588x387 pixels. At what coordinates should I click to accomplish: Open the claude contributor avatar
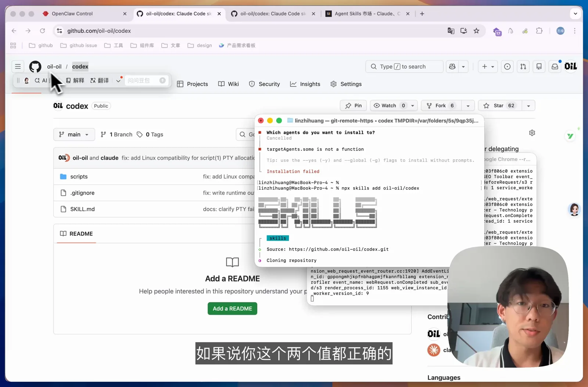[x=434, y=350]
